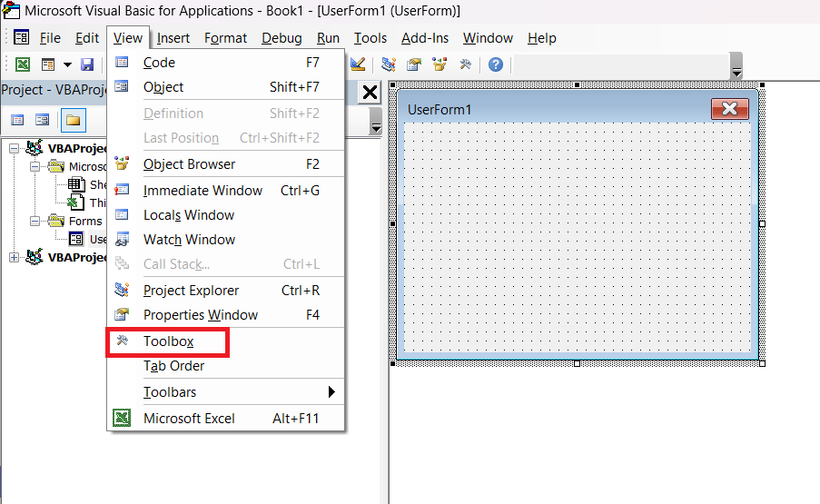Click the UserForm1 red close button
Screen dimensions: 820x504
click(729, 109)
